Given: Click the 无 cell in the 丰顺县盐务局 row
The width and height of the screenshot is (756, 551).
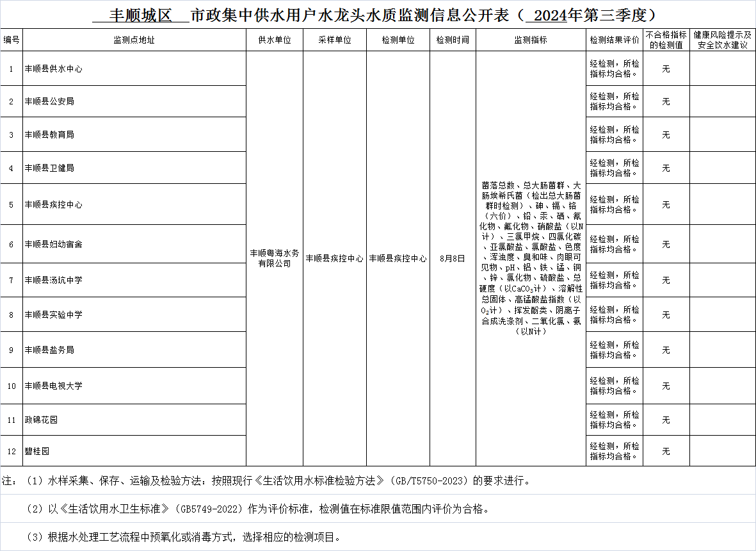Looking at the screenshot, I should pos(666,350).
